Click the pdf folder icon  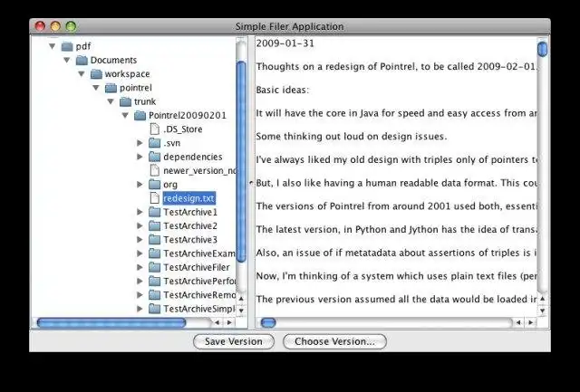(x=67, y=46)
